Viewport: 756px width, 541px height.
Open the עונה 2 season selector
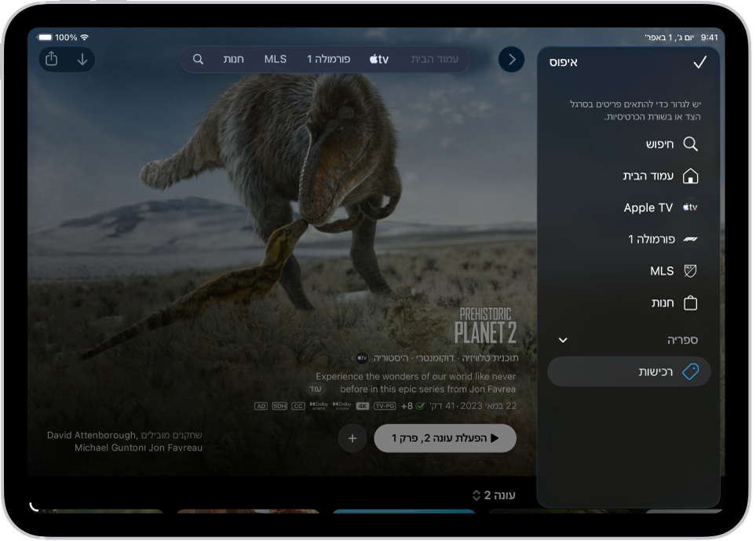pos(494,495)
